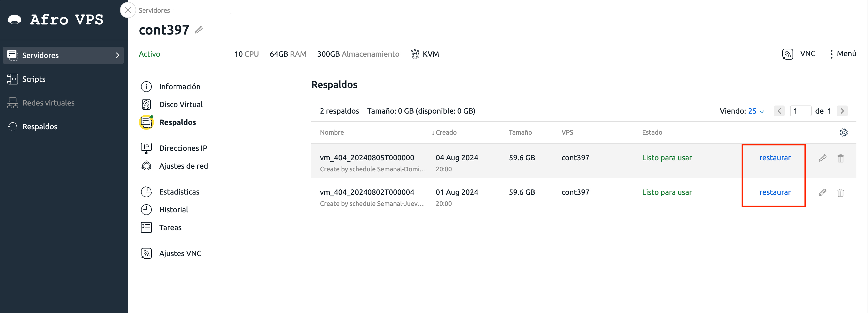Go to the Información tab
Viewport: 868px width, 313px height.
coord(180,87)
